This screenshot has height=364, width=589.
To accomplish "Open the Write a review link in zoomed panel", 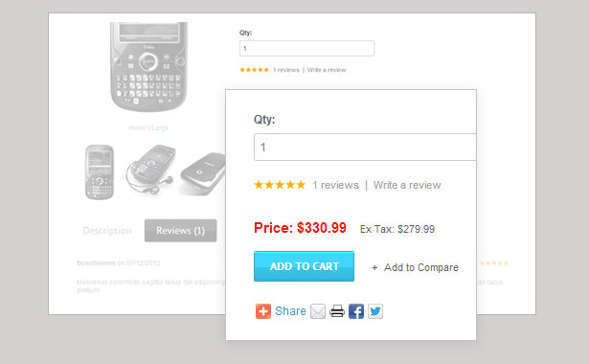I will [x=407, y=185].
